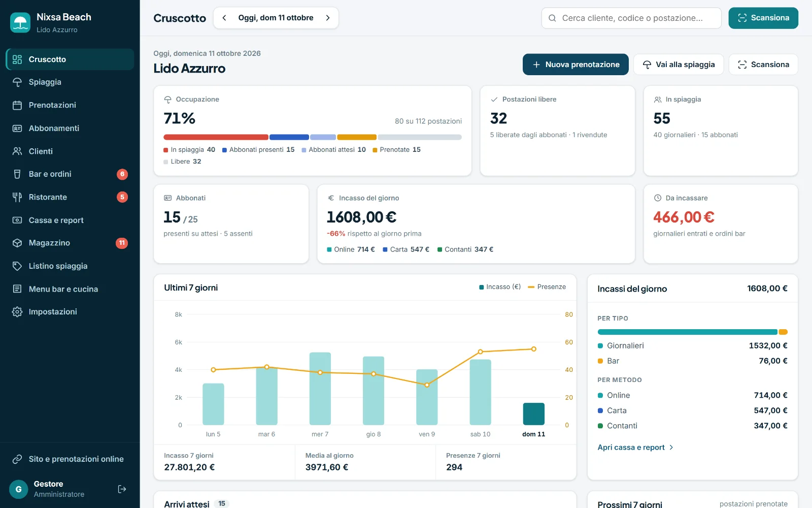This screenshot has height=508, width=812.
Task: Go to next day with right chevron
Action: coord(328,18)
